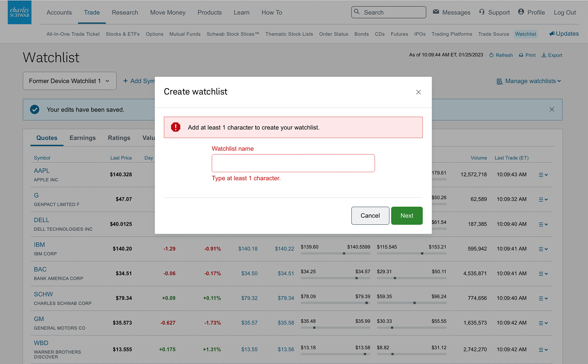
Task: Open IBM row actions menu
Action: click(x=543, y=249)
